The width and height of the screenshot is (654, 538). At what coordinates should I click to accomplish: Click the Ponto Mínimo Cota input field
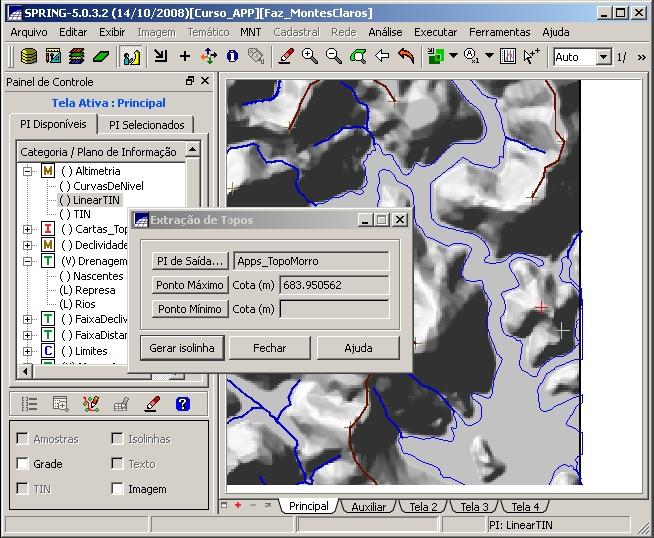334,309
